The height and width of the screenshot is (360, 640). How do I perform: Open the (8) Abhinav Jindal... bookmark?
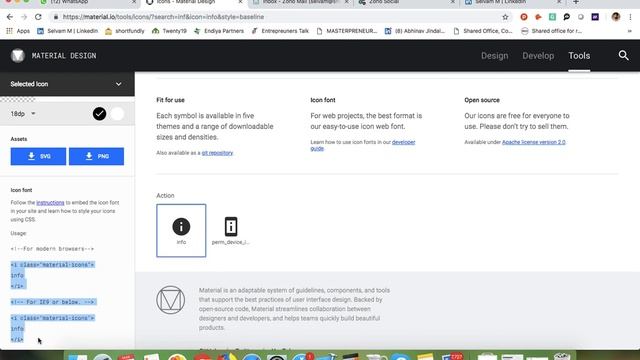click(415, 31)
